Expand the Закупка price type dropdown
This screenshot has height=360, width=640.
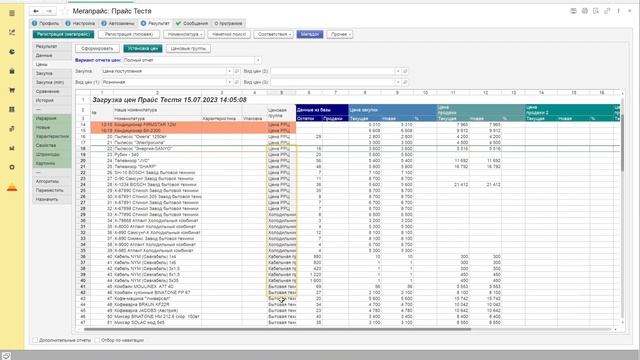tap(229, 71)
